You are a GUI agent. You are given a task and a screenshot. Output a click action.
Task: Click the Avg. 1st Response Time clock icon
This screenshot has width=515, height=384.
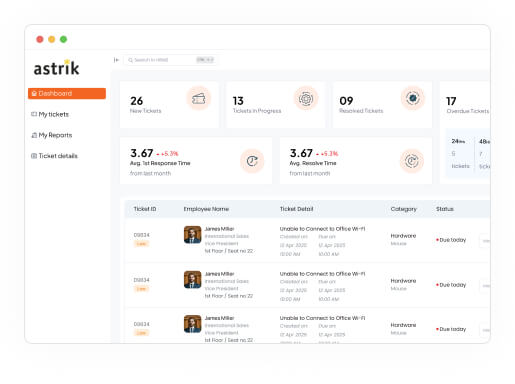(x=252, y=161)
